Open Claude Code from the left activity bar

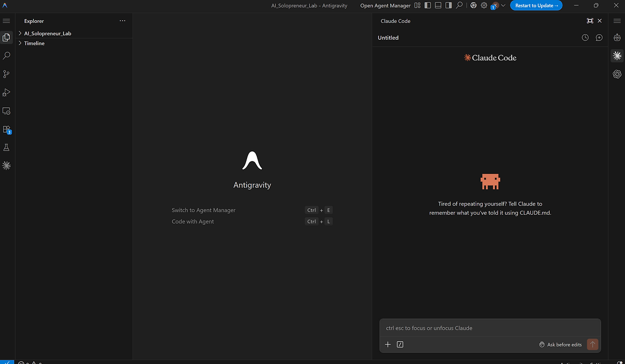pyautogui.click(x=6, y=165)
